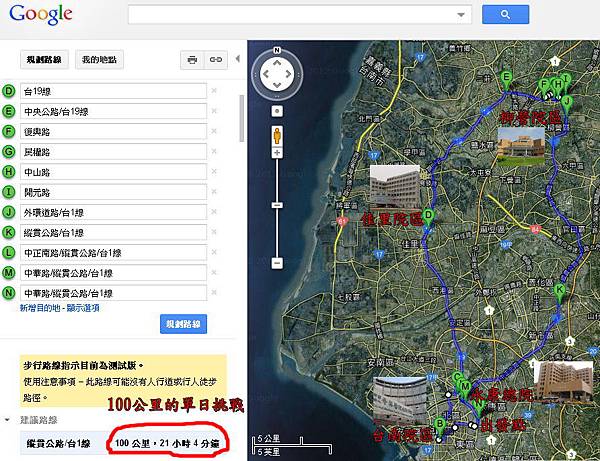Click the Street View pegman icon
Screen dimensions: 600x461
tap(277, 135)
